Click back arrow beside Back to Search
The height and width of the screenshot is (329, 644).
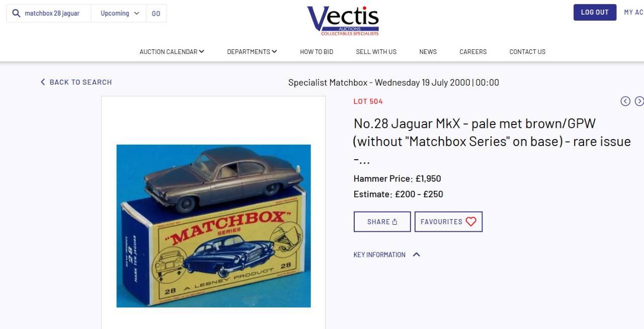click(43, 82)
